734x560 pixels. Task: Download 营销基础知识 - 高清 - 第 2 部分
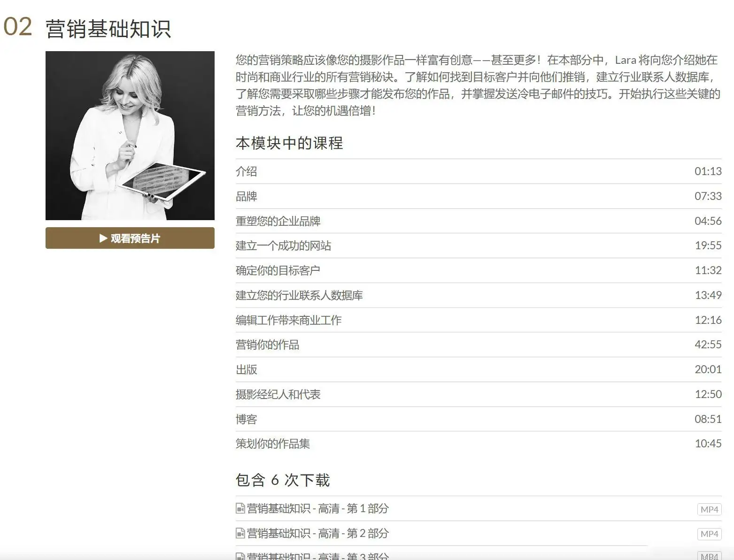(318, 533)
